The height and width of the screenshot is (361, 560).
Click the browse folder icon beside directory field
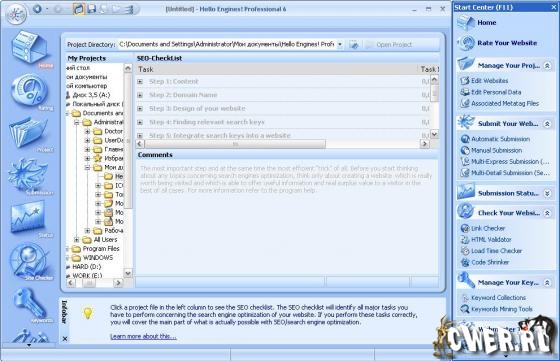[x=354, y=45]
